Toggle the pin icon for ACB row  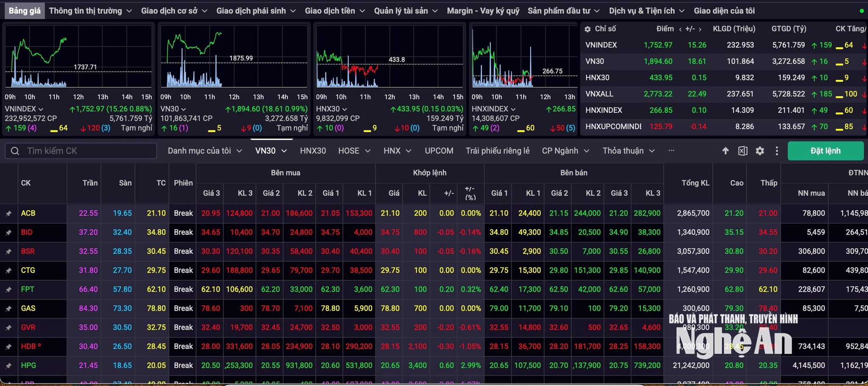[8, 214]
